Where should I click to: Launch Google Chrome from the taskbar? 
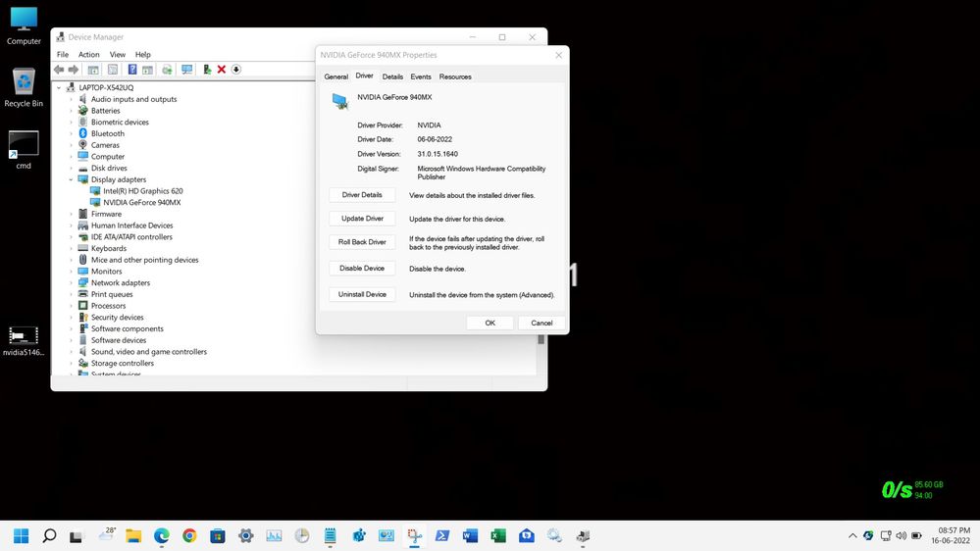click(x=189, y=535)
